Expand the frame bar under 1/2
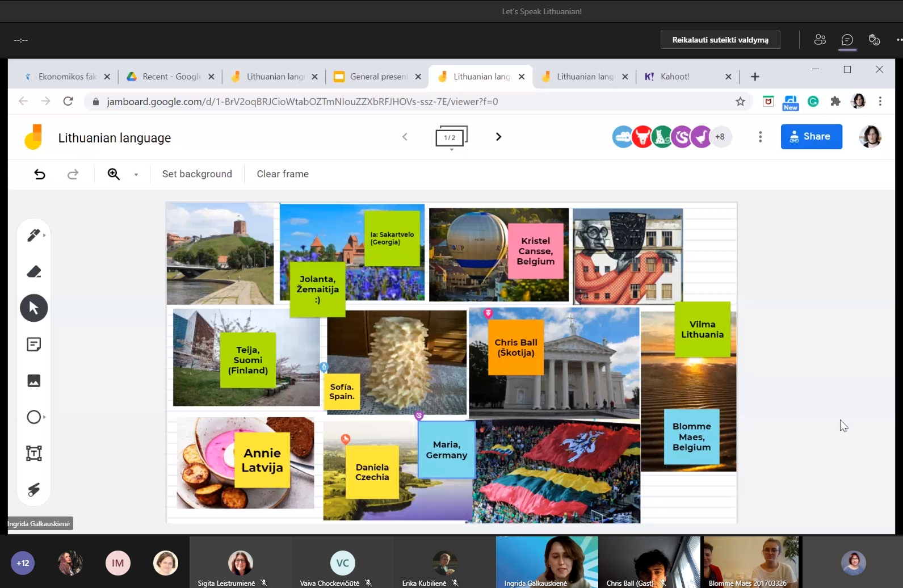The height and width of the screenshot is (588, 903). click(x=451, y=149)
